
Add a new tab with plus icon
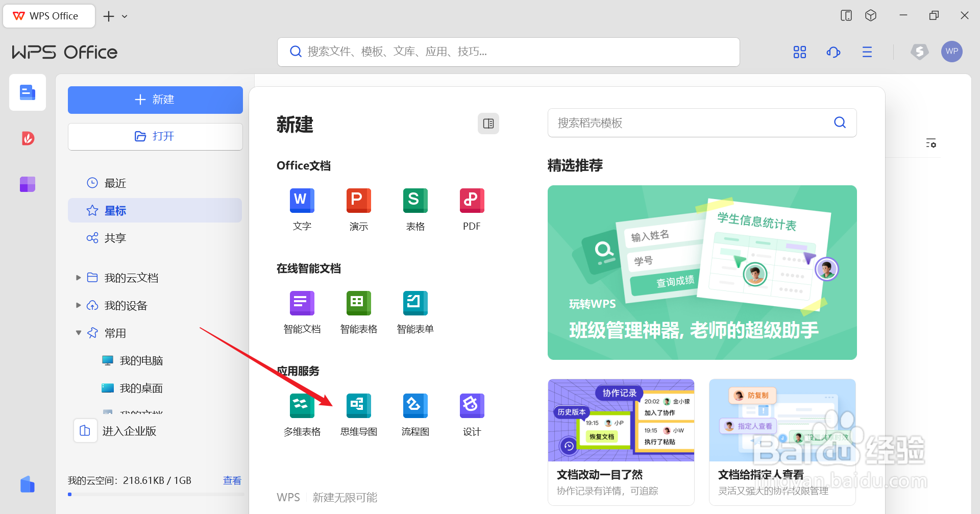click(109, 16)
